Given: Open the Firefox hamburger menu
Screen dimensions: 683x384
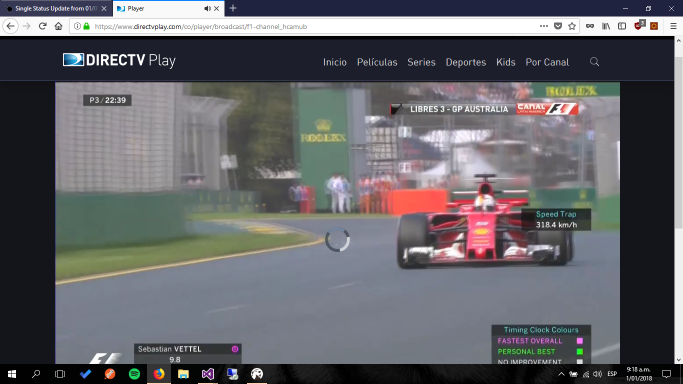Looking at the screenshot, I should coord(673,26).
